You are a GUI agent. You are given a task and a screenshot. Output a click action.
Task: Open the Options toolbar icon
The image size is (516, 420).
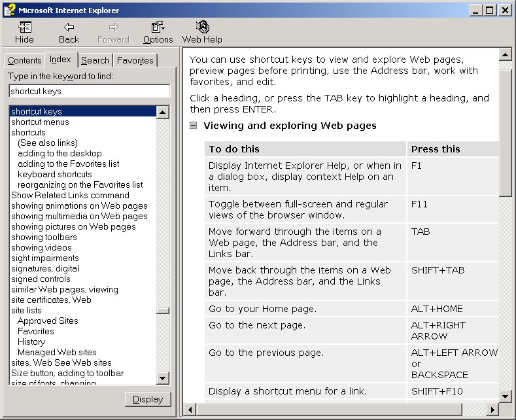pos(158,27)
